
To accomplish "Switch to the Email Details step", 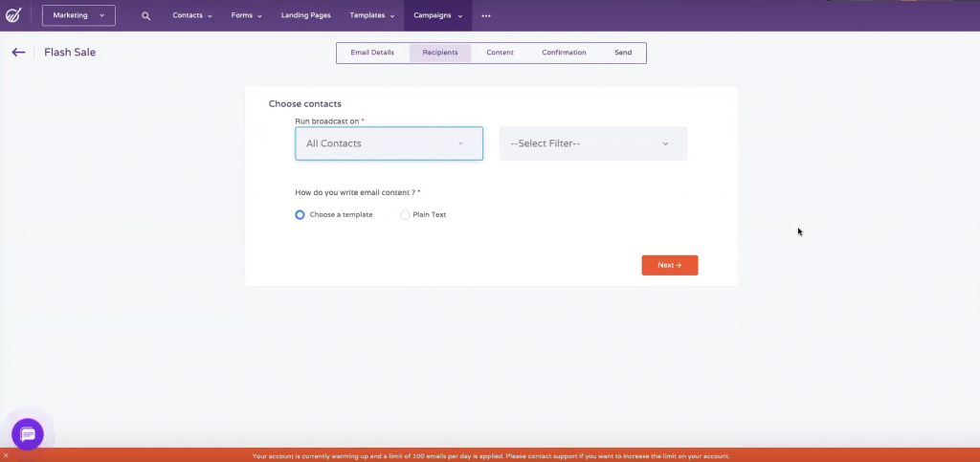I will click(x=373, y=53).
